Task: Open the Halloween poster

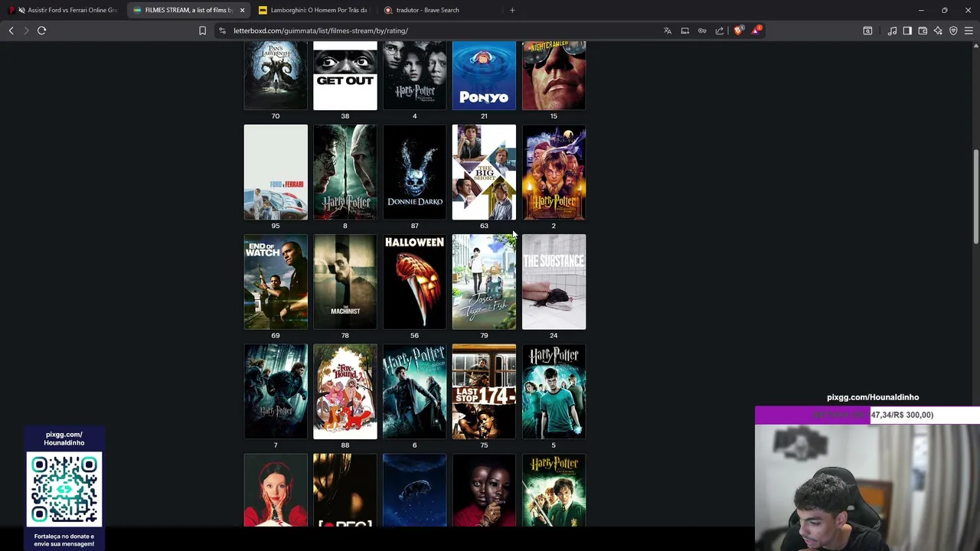Action: tap(414, 282)
